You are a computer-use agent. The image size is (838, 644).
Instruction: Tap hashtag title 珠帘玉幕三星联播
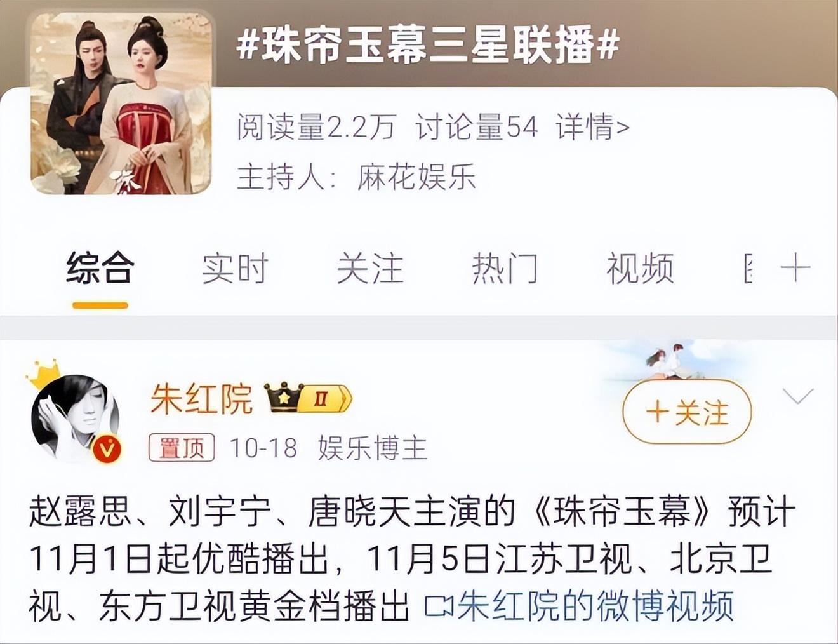pyautogui.click(x=428, y=45)
